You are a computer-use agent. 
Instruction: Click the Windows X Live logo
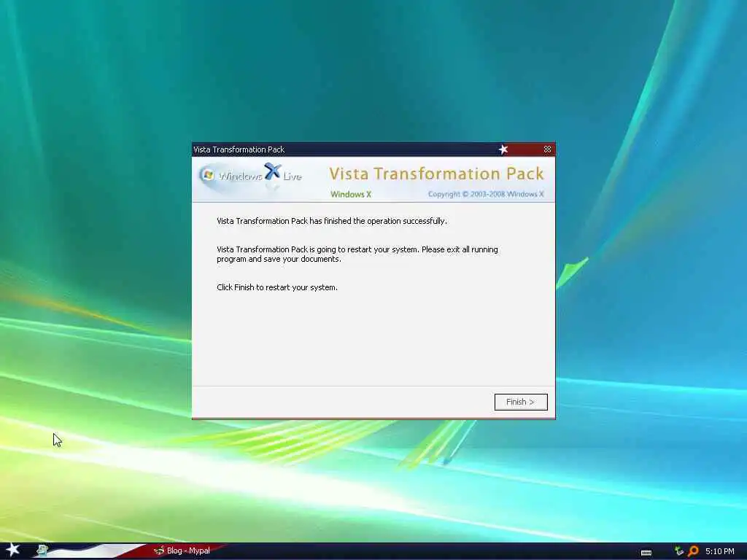pos(252,176)
